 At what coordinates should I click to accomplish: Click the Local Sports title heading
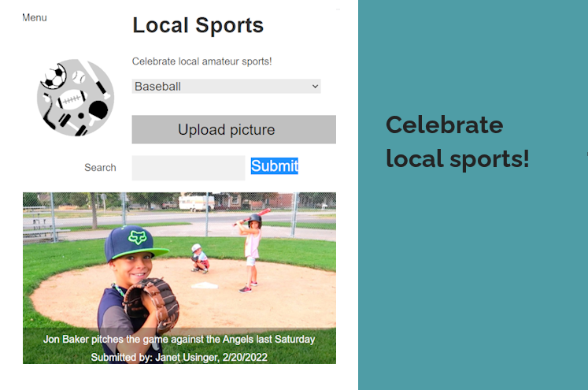pyautogui.click(x=198, y=25)
